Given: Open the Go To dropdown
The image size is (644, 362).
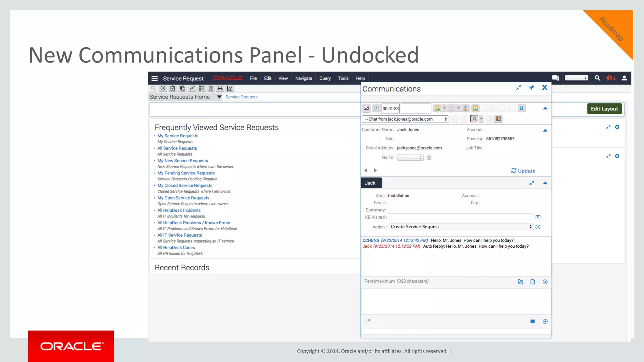Looking at the screenshot, I should point(410,158).
